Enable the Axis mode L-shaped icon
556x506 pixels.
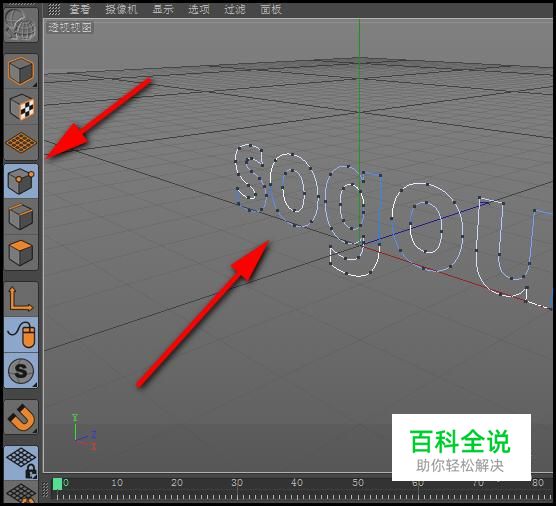click(21, 299)
